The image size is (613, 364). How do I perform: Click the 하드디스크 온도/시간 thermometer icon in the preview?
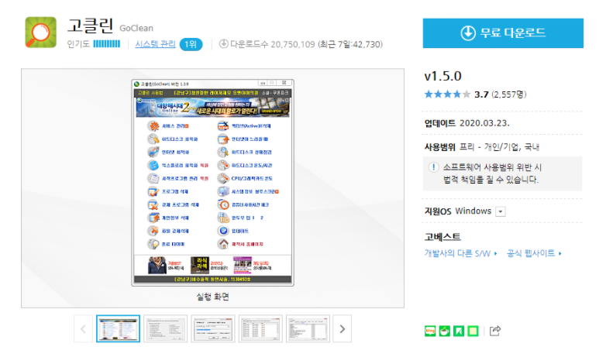[223, 165]
